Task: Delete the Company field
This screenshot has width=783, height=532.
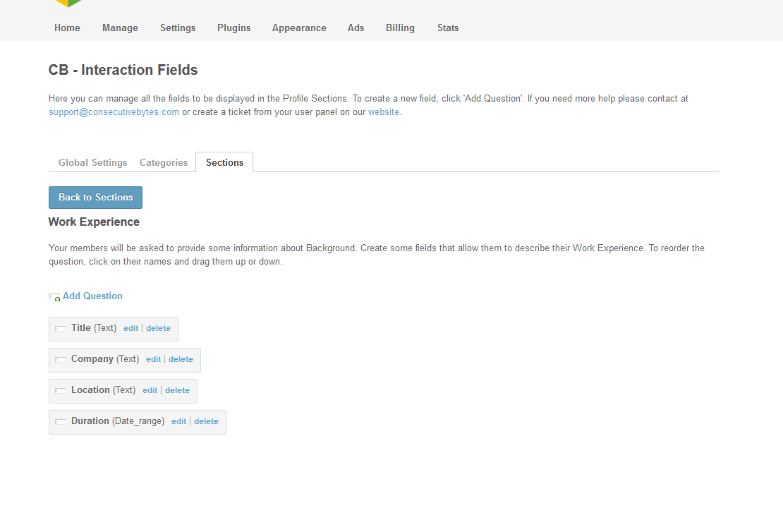Action: (181, 359)
